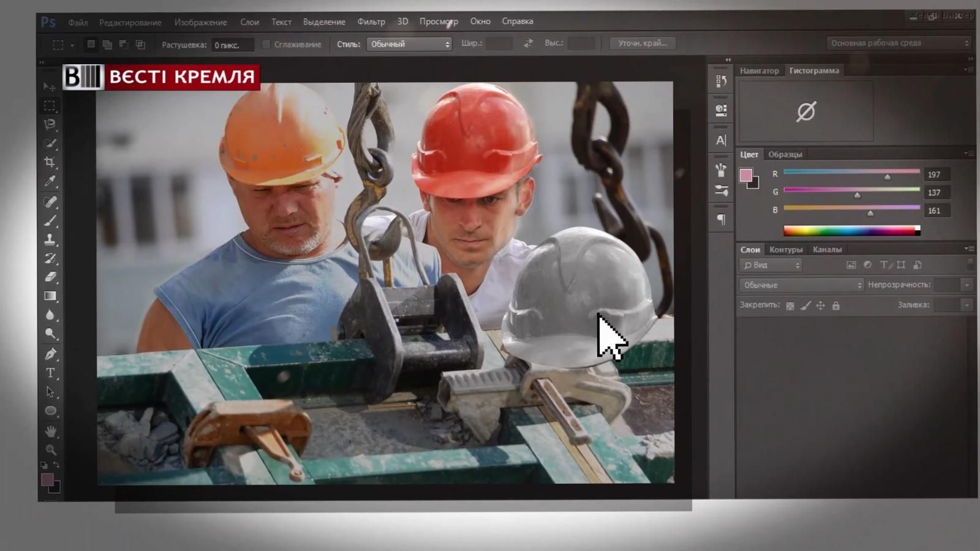This screenshot has width=980, height=551.
Task: Switch to the Hand tool
Action: click(x=50, y=431)
